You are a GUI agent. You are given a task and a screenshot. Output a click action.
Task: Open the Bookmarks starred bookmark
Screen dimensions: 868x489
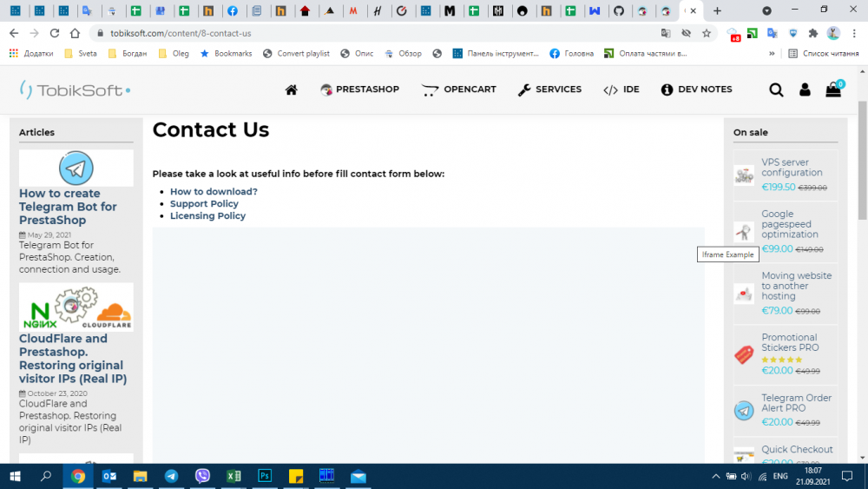pyautogui.click(x=226, y=54)
